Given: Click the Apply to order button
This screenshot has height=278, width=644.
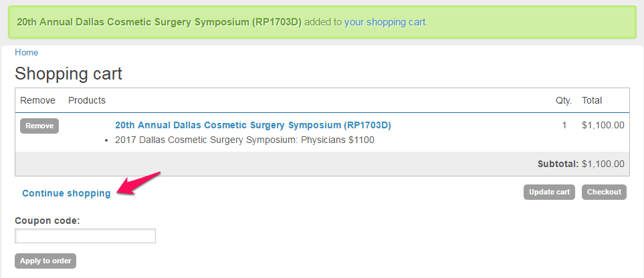Looking at the screenshot, I should pos(45,261).
